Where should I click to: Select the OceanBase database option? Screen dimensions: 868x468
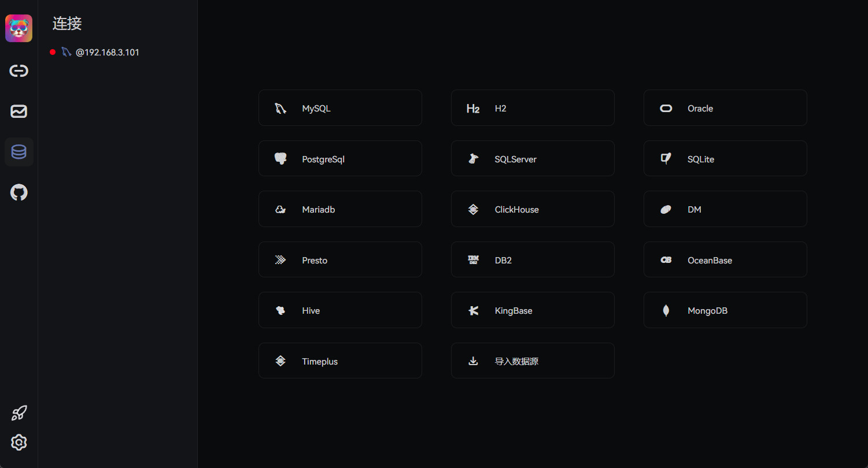pos(725,260)
